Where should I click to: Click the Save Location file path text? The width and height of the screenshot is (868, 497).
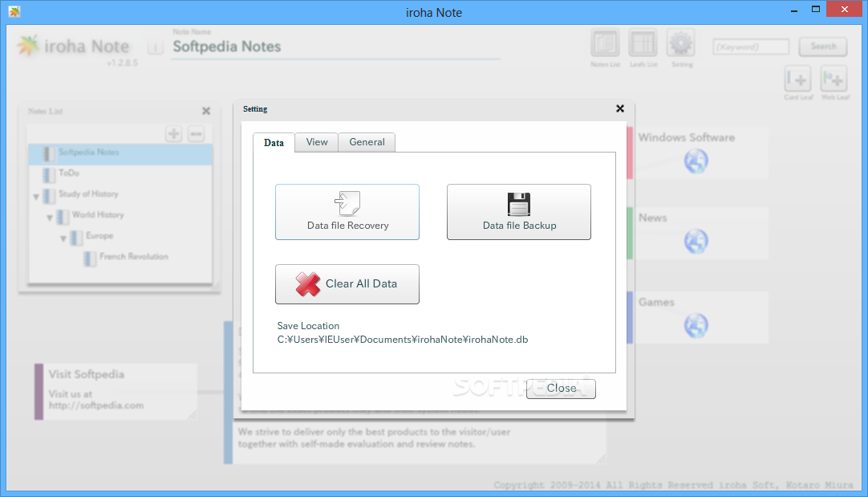pos(403,340)
